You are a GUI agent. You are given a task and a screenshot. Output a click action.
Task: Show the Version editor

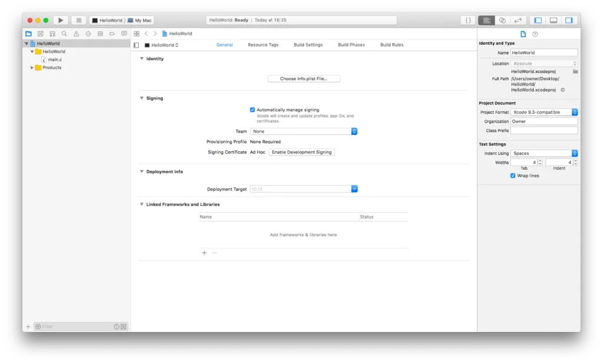point(518,20)
